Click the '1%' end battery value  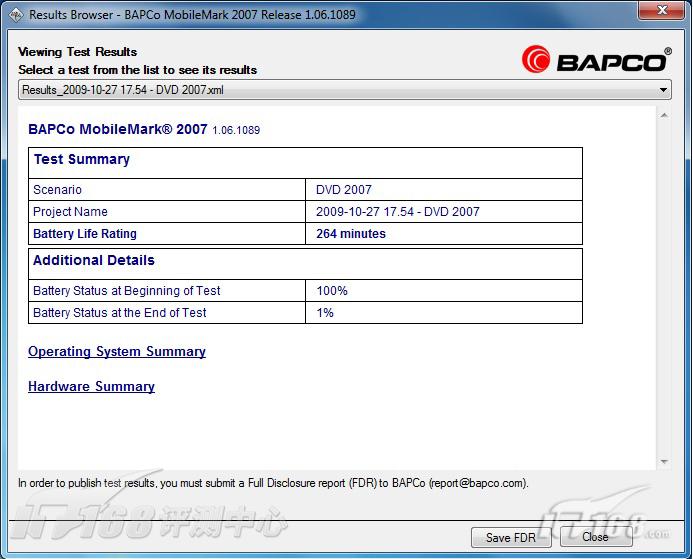325,313
